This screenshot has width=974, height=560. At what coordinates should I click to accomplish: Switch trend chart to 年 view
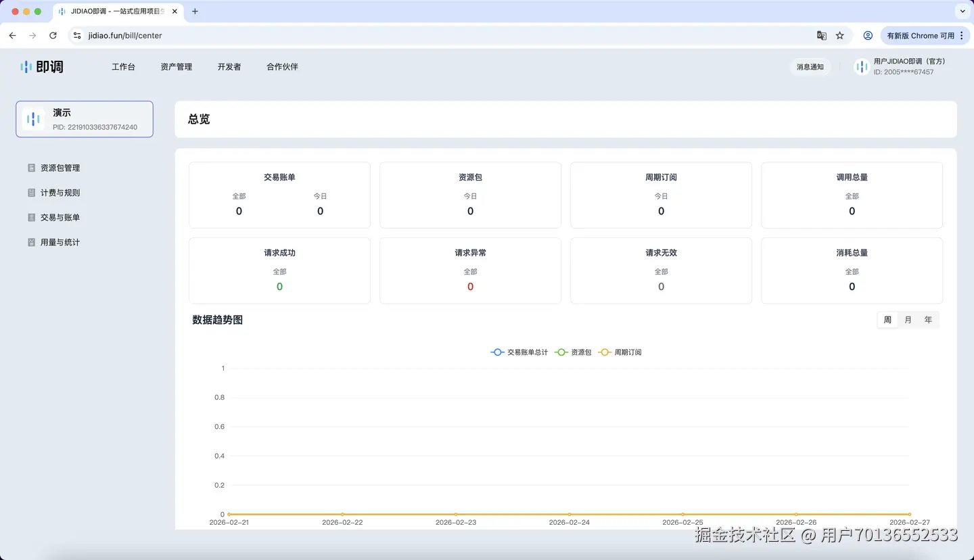tap(929, 320)
